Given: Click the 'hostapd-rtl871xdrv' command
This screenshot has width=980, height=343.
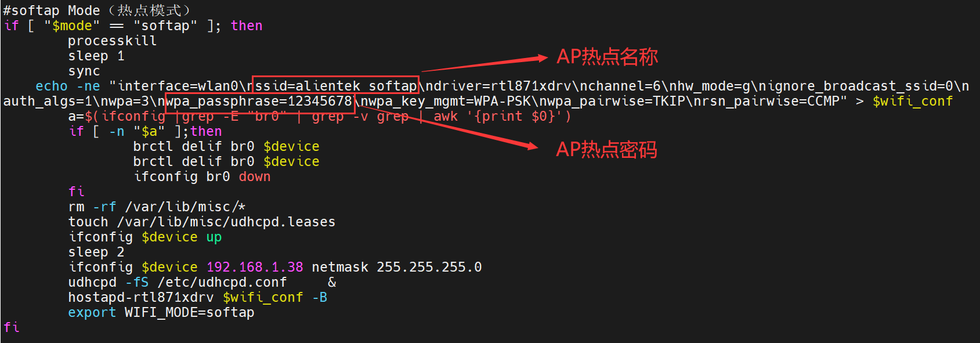Looking at the screenshot, I should (x=141, y=297).
